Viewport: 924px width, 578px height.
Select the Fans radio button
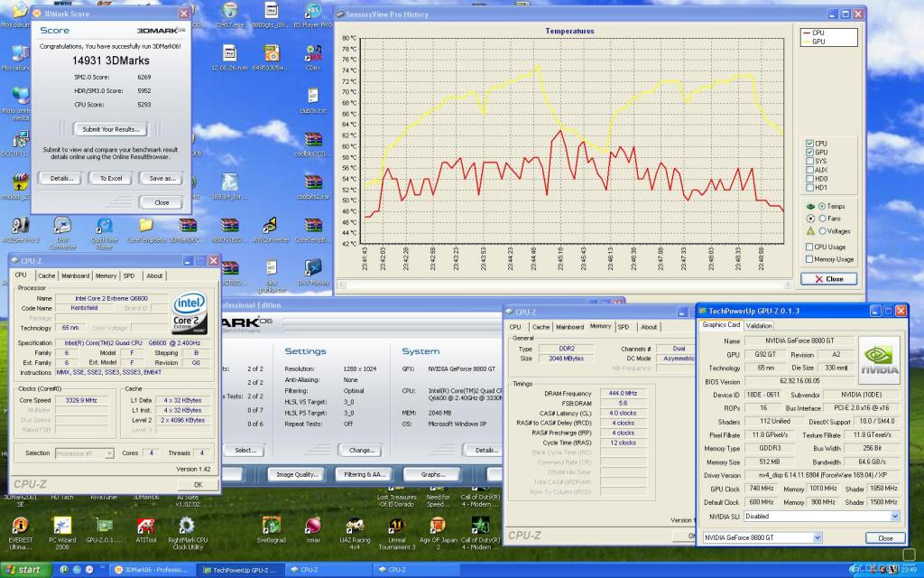[x=822, y=219]
